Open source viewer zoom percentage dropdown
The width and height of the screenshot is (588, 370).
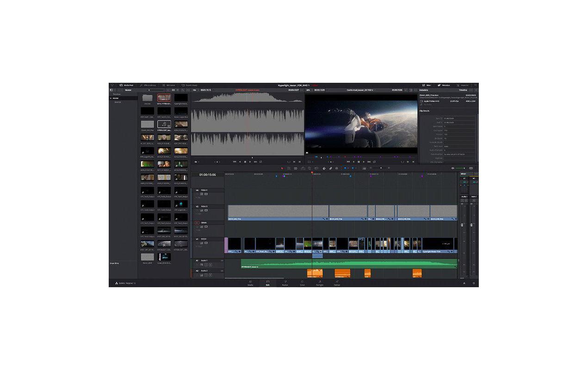tap(195, 90)
